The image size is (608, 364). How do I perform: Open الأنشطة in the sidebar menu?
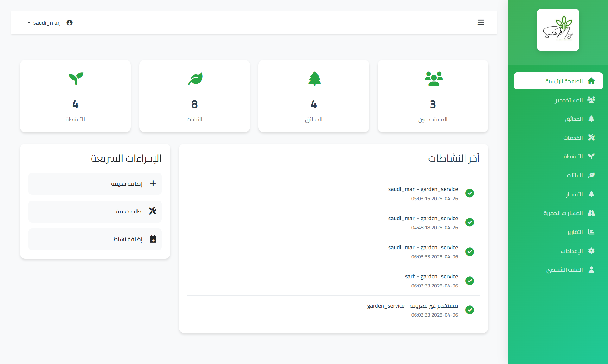coord(558,157)
